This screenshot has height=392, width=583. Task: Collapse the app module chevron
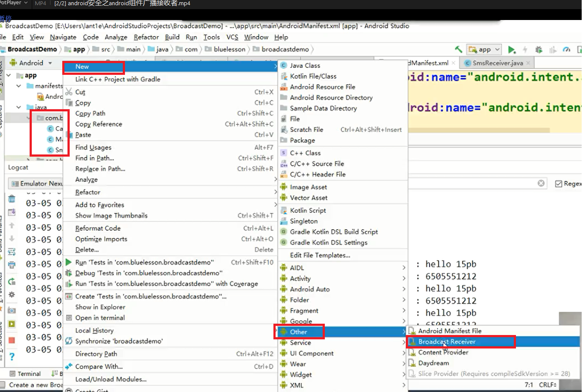[8, 75]
